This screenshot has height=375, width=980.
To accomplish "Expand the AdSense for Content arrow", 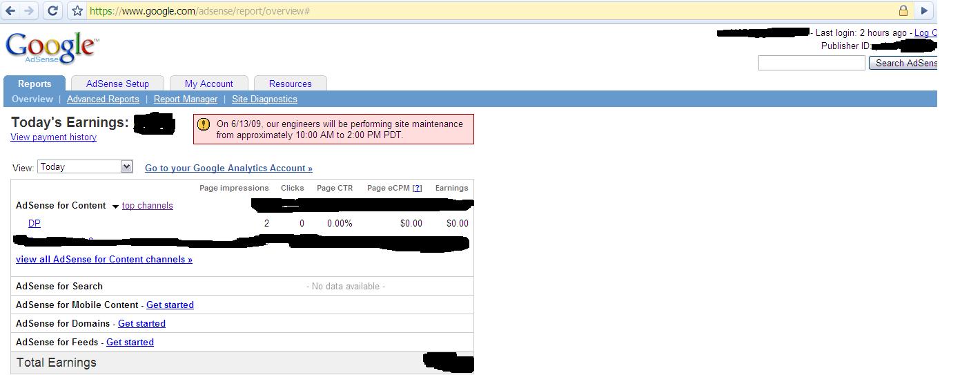I will (115, 206).
